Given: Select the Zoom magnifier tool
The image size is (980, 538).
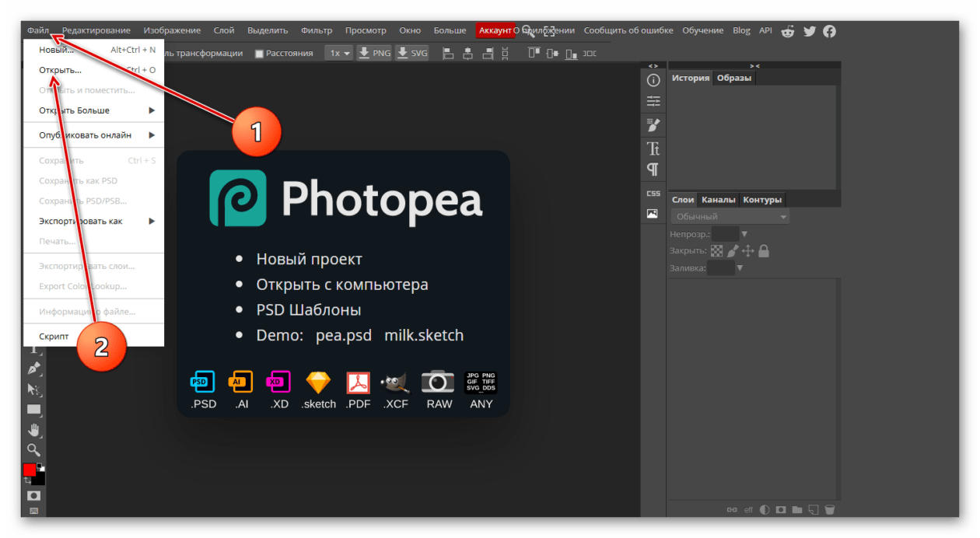Looking at the screenshot, I should (x=33, y=449).
